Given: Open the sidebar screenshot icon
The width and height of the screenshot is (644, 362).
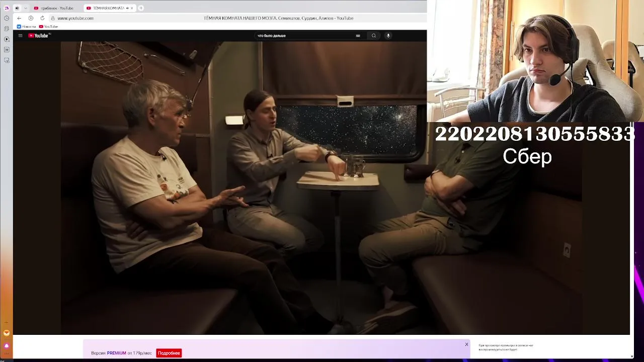Looking at the screenshot, I should [x=7, y=60].
